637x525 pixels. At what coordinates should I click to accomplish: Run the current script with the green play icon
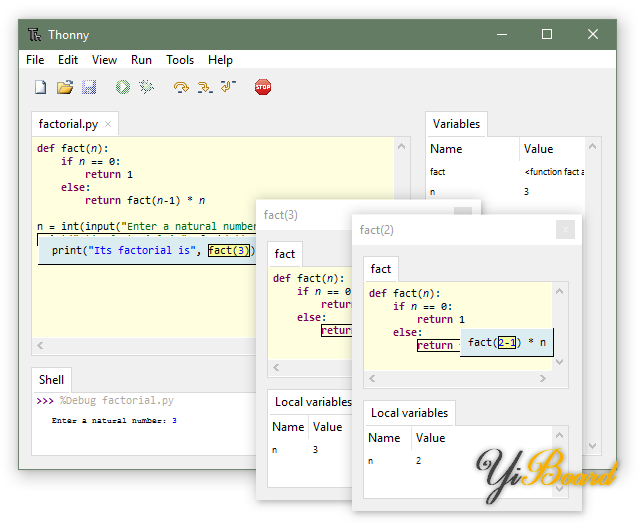123,88
